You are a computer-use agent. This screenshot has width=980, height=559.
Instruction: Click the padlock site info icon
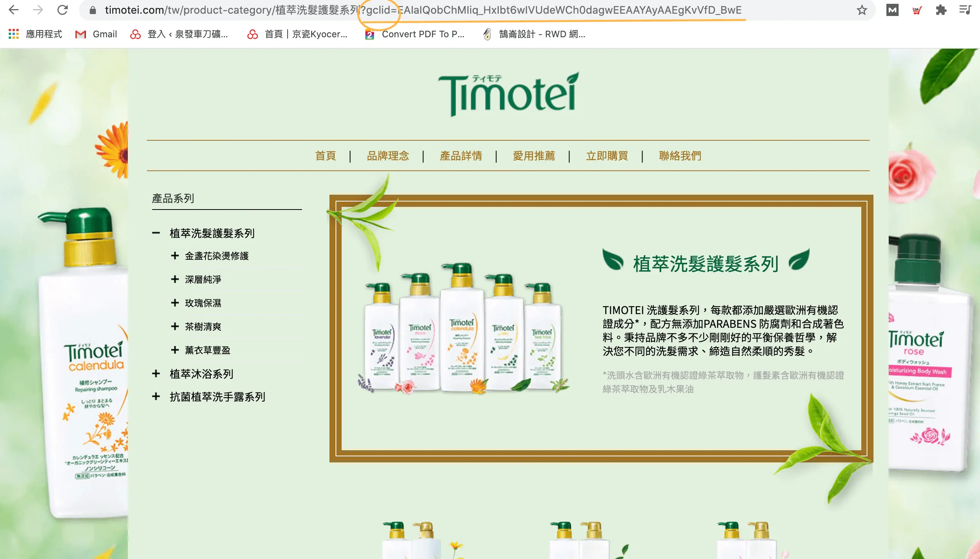pos(92,10)
